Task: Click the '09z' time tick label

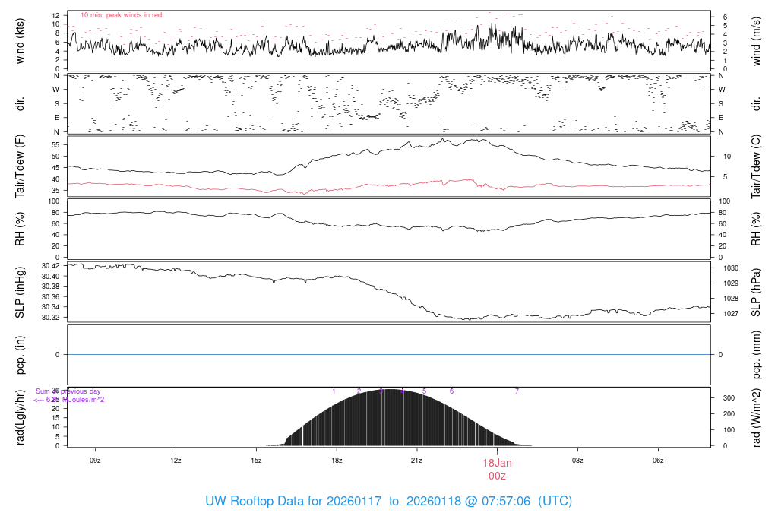Action: pos(95,461)
